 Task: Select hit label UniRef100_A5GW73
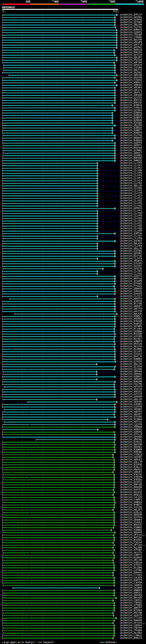click(131, 261)
